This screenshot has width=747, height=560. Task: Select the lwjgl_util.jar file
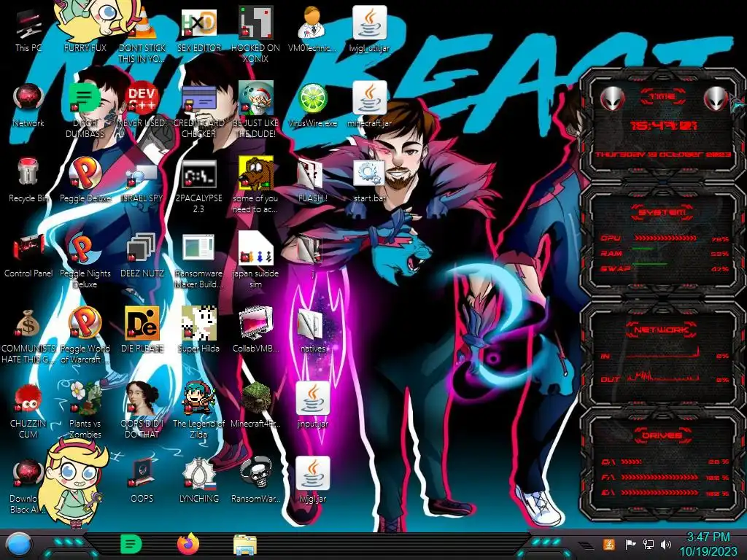[x=369, y=23]
